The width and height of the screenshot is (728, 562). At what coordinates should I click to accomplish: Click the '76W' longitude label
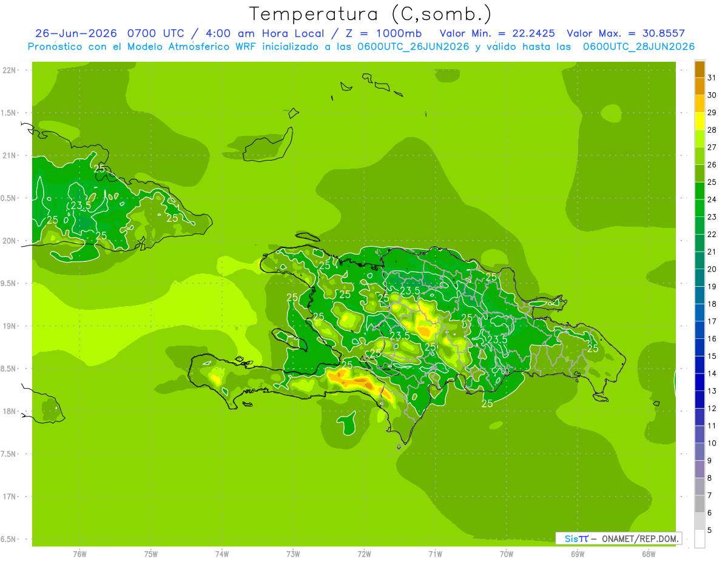pos(79,554)
